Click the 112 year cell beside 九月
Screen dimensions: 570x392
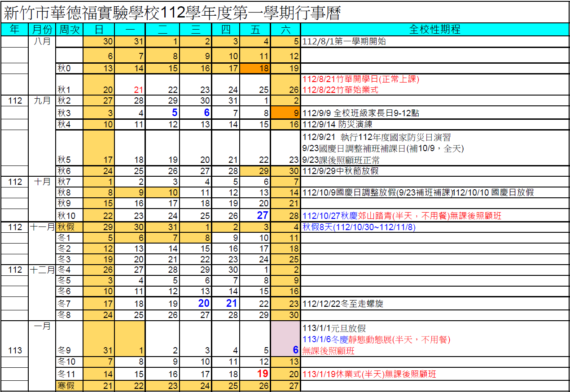(15, 100)
